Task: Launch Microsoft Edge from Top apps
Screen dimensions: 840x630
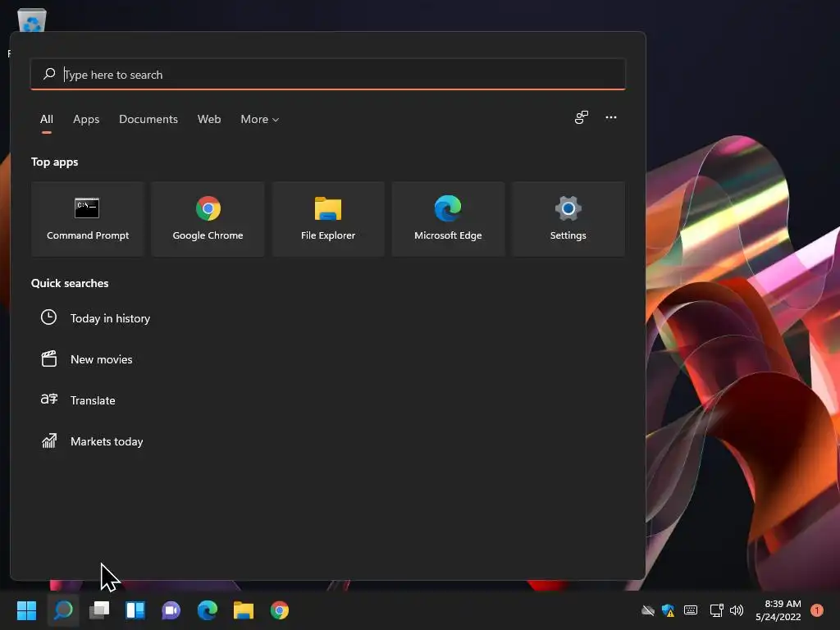Action: click(x=448, y=218)
